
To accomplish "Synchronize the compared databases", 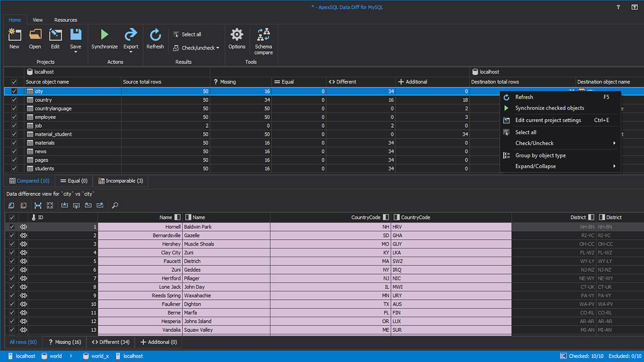I will 104,37.
